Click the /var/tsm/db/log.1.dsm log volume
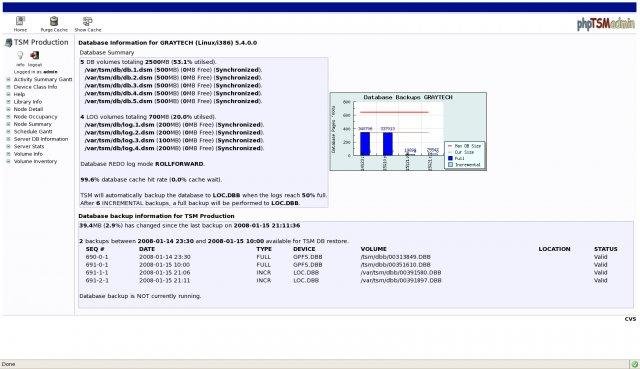Screen dimensions: 640x369 coord(120,125)
